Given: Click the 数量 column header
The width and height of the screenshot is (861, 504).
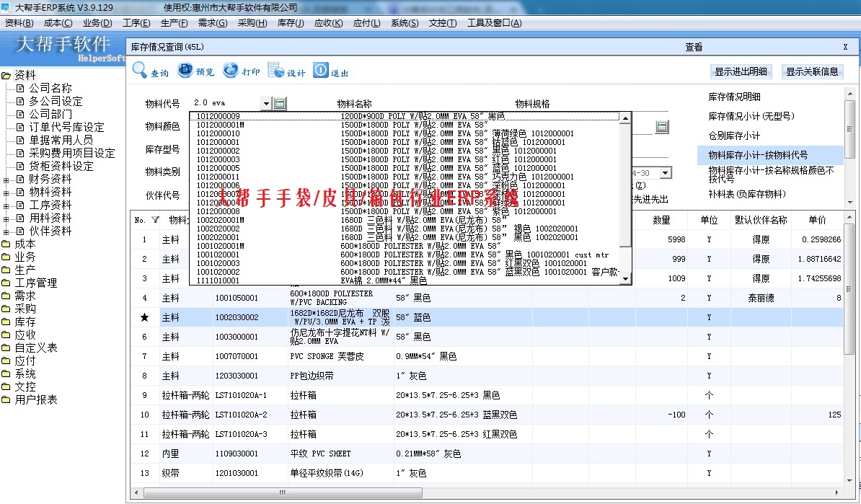Looking at the screenshot, I should [x=661, y=220].
